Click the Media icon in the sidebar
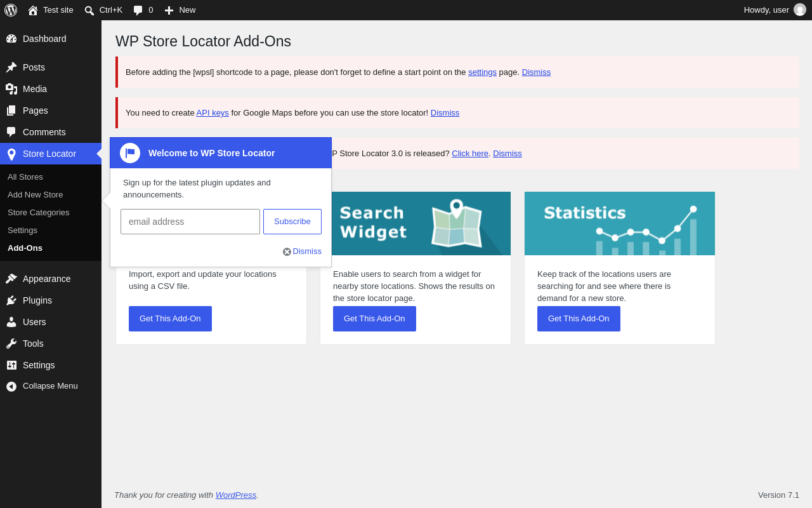The height and width of the screenshot is (508, 812). tap(11, 89)
